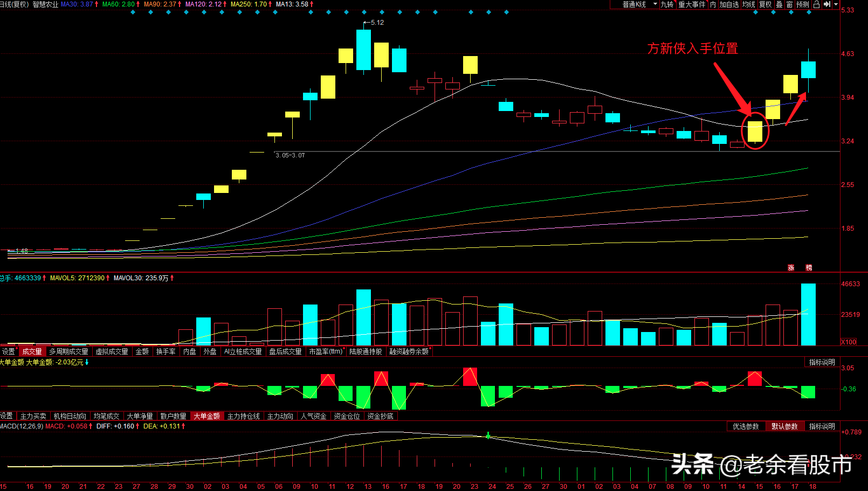The image size is (868, 491).
Task: Switch to the 资金抄底 tab
Action: pyautogui.click(x=381, y=416)
